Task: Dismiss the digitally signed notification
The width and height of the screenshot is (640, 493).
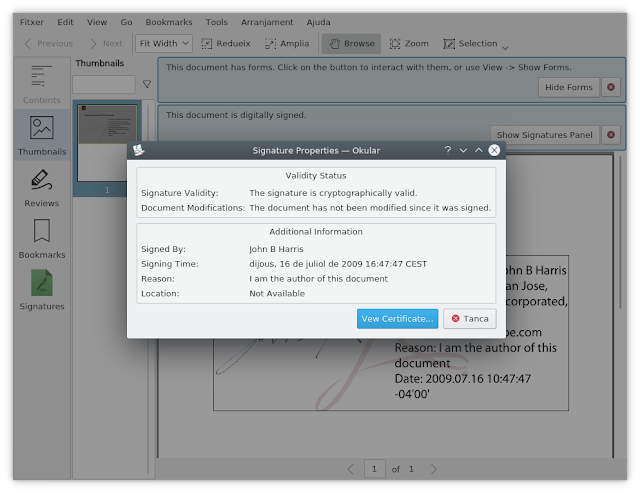Action: click(x=611, y=135)
